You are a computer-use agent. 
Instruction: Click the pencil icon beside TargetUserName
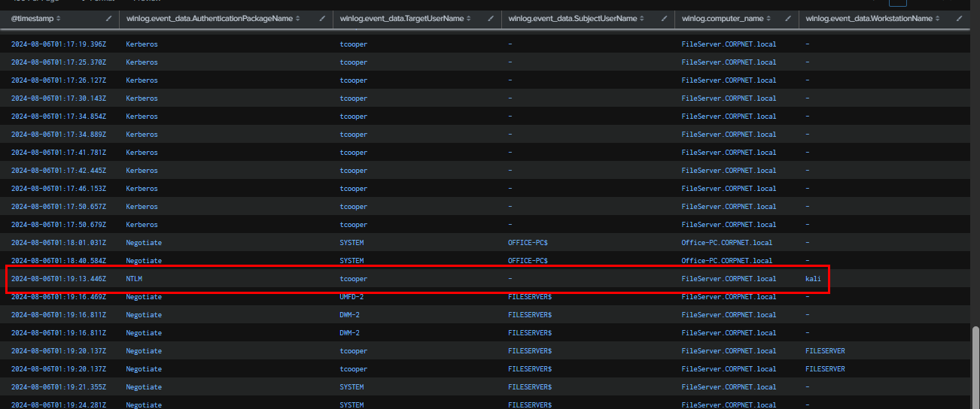pos(492,18)
